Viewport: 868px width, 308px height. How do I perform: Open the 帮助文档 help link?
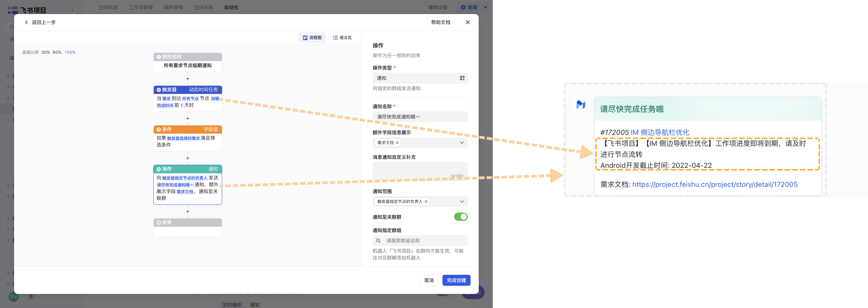440,22
